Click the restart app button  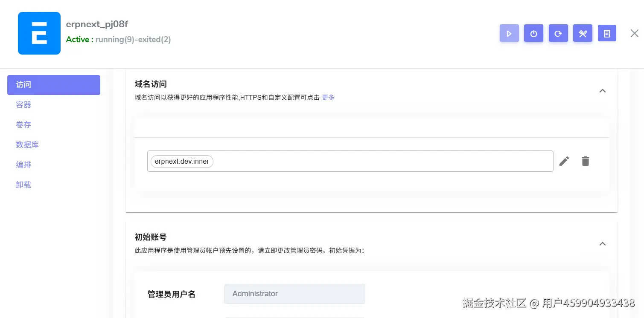tap(558, 33)
